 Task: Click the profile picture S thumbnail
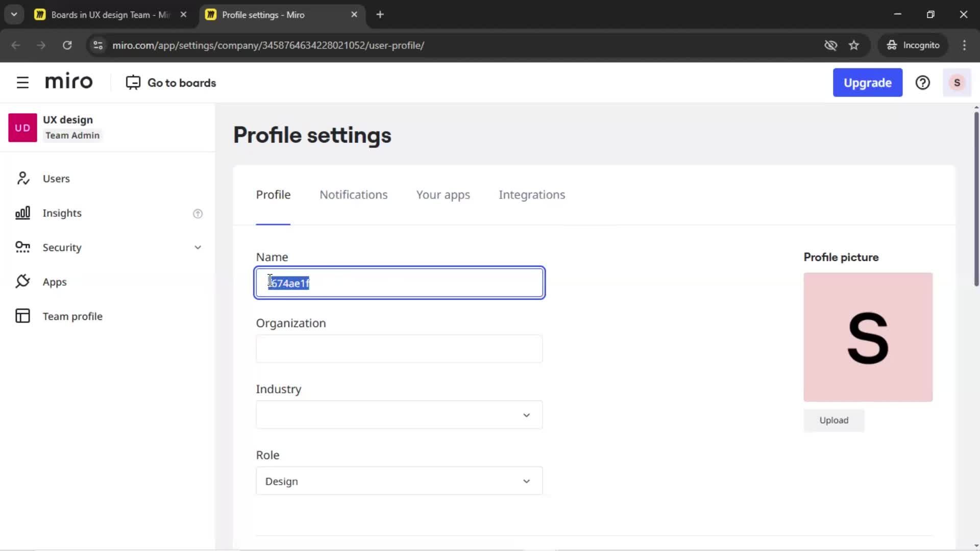(x=868, y=337)
